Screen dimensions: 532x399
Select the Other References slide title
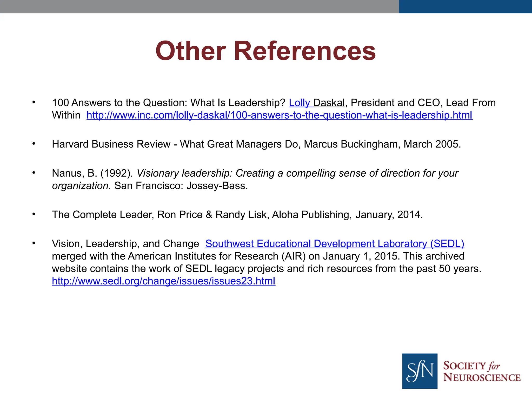[x=266, y=51]
